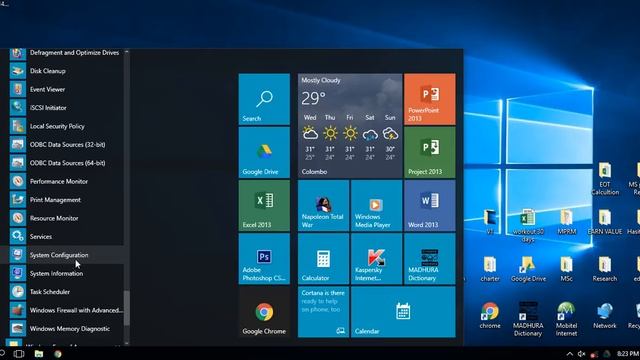Open Event Viewer

pyautogui.click(x=62, y=89)
